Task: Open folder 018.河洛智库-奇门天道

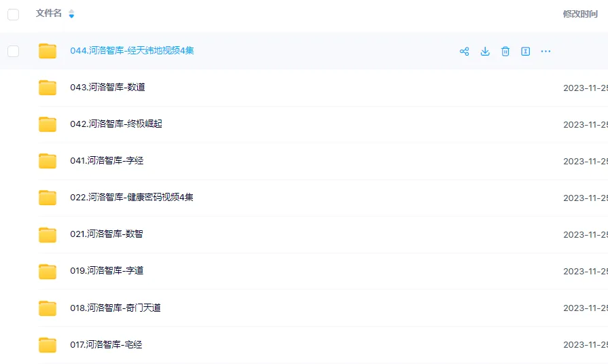Action: click(115, 308)
